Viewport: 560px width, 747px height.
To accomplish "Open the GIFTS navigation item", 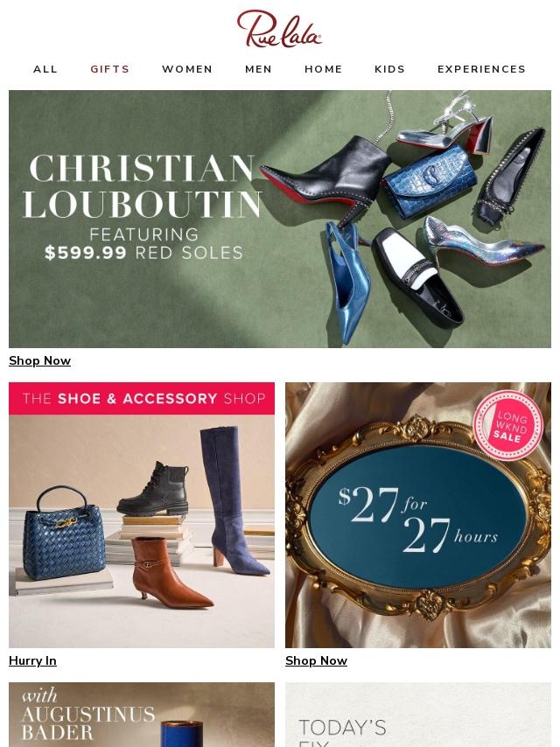I will [x=110, y=69].
